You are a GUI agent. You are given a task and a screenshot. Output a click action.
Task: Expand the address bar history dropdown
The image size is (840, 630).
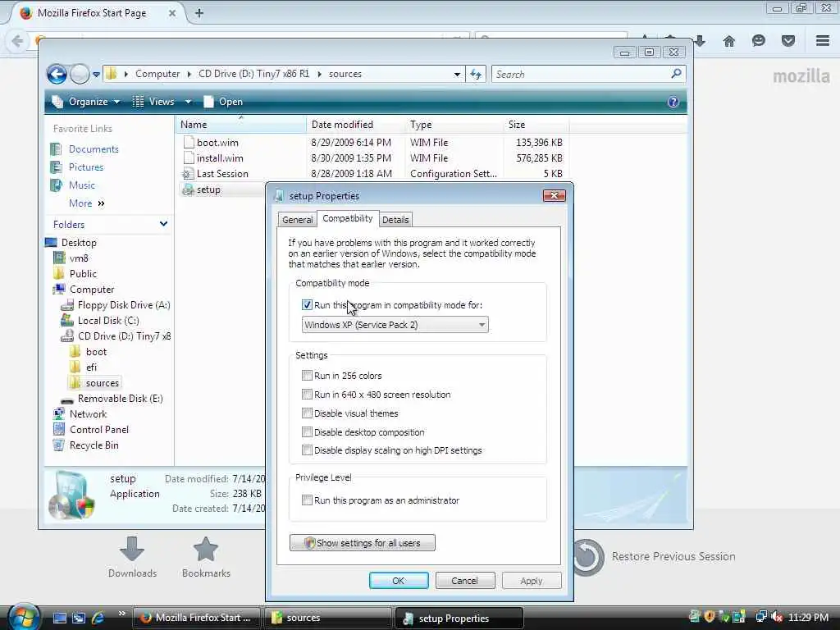click(x=457, y=74)
